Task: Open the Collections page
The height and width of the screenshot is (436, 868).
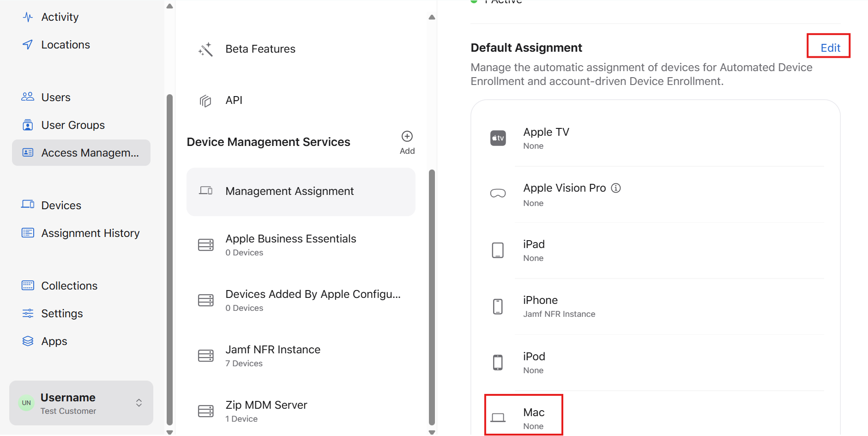Action: pyautogui.click(x=69, y=286)
